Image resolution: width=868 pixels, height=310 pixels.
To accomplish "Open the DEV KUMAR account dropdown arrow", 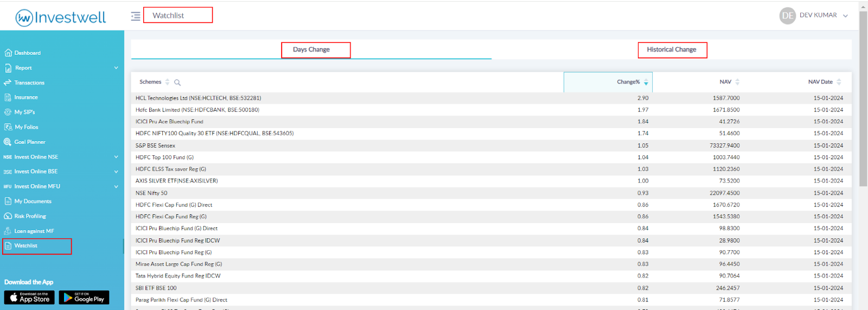I will [845, 16].
